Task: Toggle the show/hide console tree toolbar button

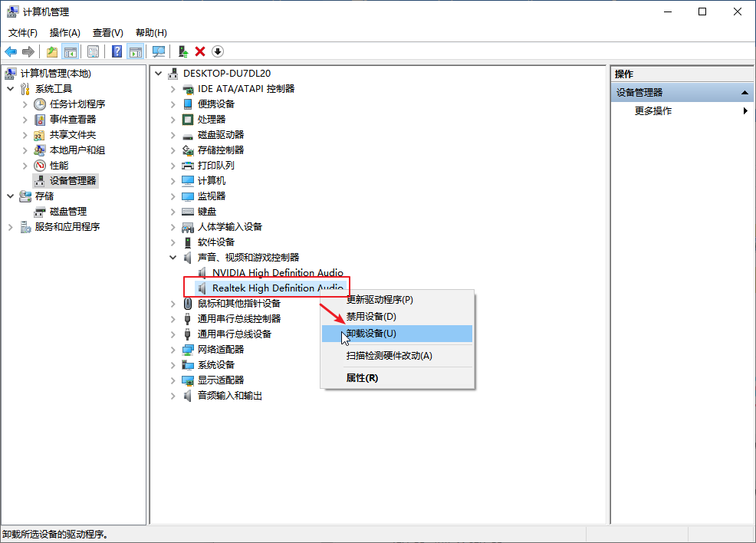Action: 70,51
